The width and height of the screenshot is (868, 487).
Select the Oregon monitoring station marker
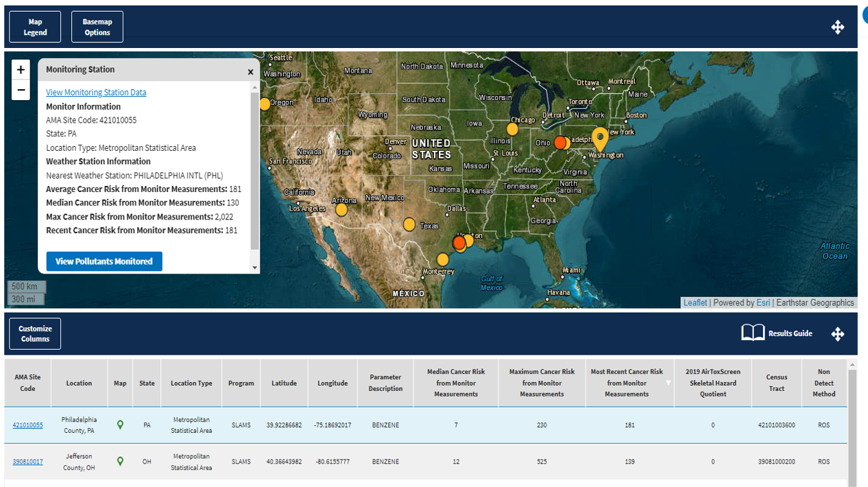(x=265, y=104)
